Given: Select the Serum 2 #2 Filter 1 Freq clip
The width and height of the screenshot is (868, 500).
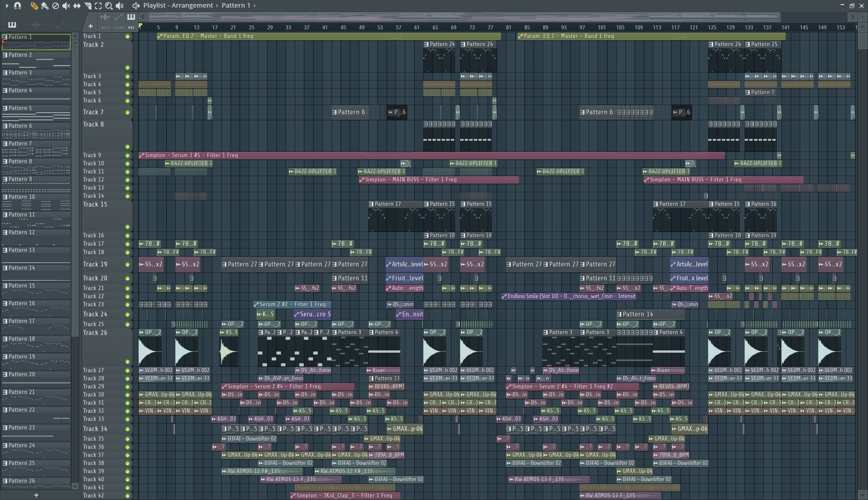Looking at the screenshot, I should click(292, 304).
